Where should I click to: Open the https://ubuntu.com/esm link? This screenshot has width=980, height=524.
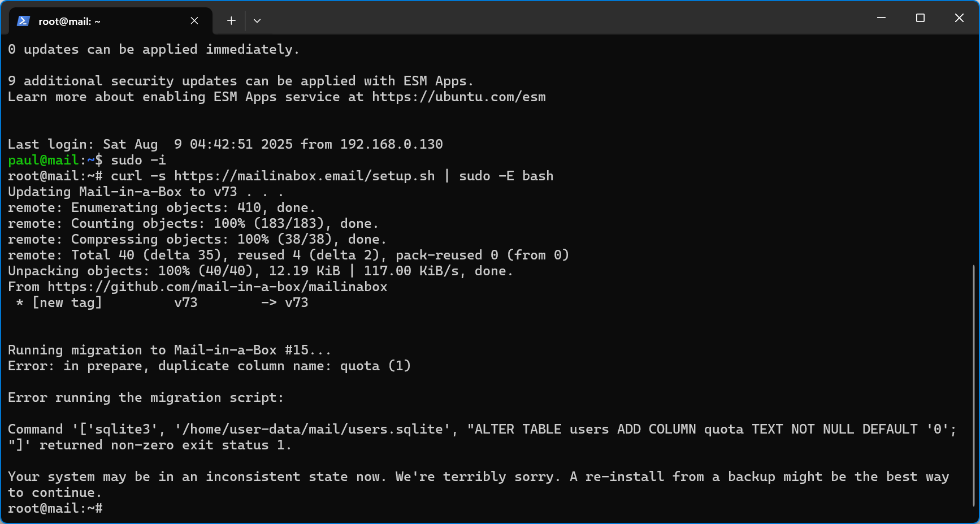459,97
